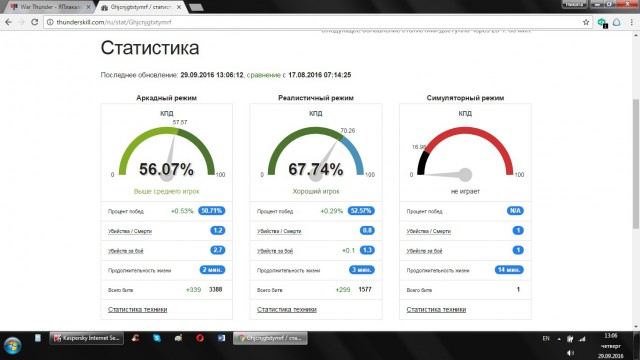Open Skype from the taskbar
The height and width of the screenshot is (360, 640).
157,338
